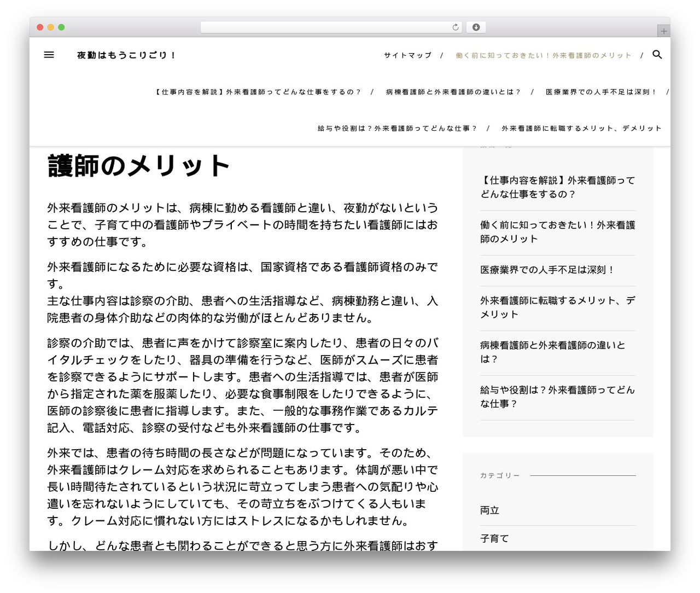Open sidebar link 【仕事内容を解説】外来看護師ってどんな仕事をするの？
This screenshot has width=700, height=593.
(558, 187)
